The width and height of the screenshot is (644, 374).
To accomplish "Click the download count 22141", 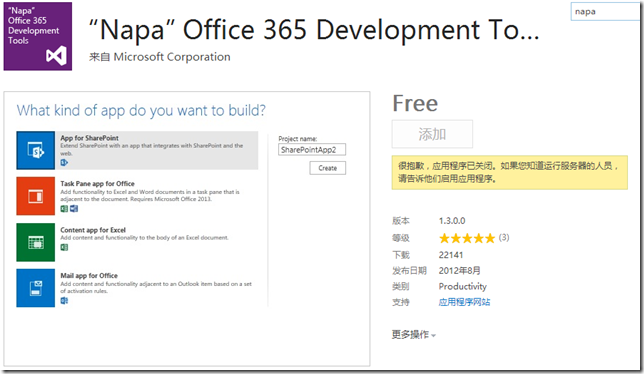I will coord(451,255).
